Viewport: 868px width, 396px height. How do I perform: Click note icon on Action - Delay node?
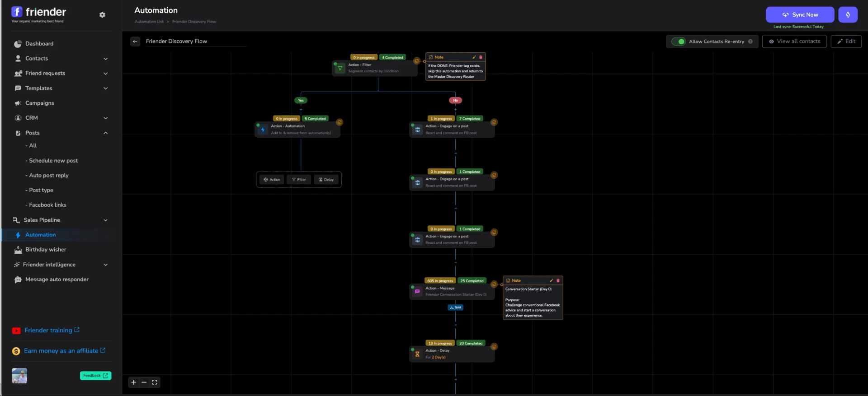click(x=494, y=347)
